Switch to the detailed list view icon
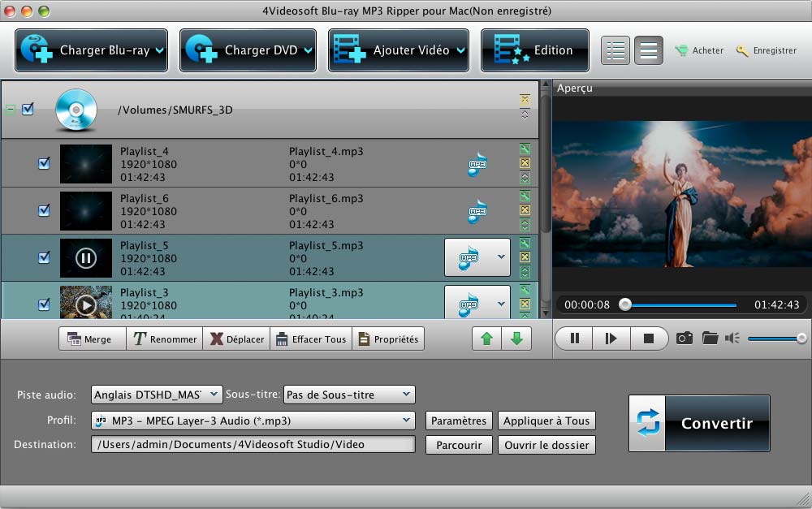The width and height of the screenshot is (812, 509). coord(616,50)
